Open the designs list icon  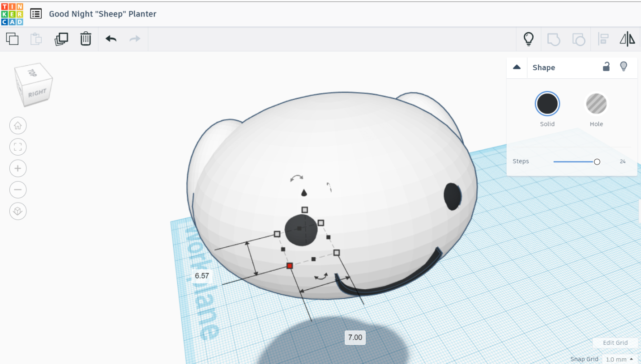point(36,13)
